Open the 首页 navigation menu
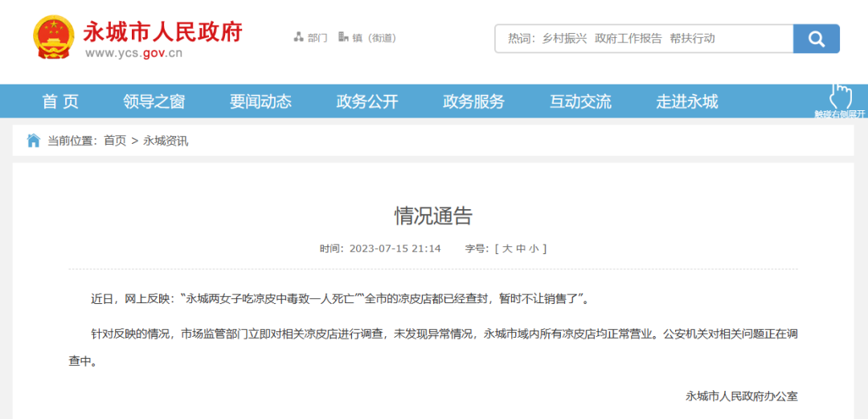This screenshot has height=419, width=868. pyautogui.click(x=61, y=101)
